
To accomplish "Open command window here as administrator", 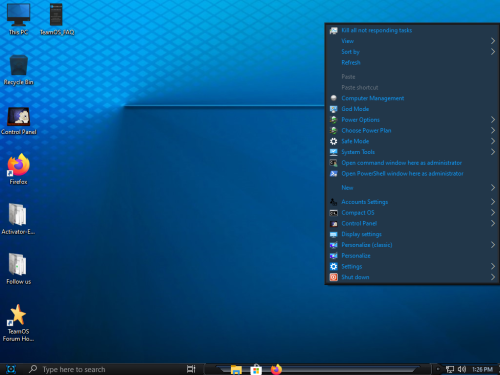I will 412,163.
